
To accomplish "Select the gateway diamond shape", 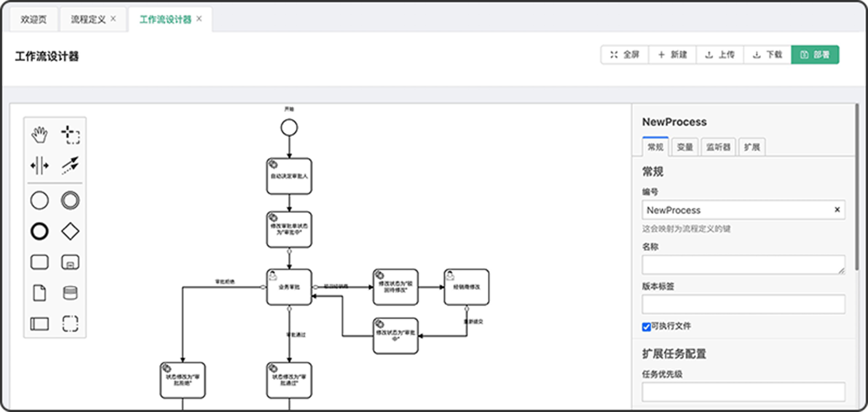I will pos(70,231).
